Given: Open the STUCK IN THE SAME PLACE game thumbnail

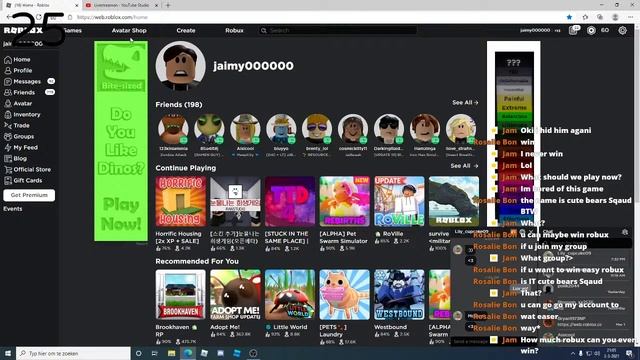Looking at the screenshot, I should (x=290, y=202).
